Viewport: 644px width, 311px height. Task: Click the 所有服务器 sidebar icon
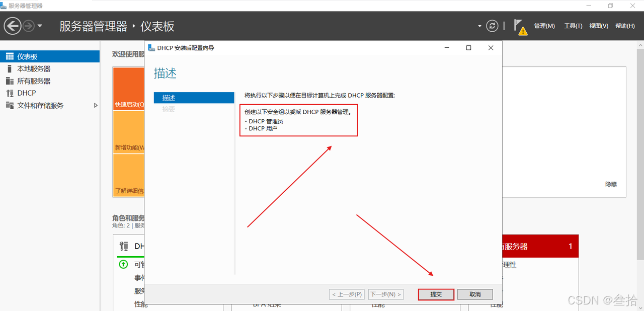[10, 81]
